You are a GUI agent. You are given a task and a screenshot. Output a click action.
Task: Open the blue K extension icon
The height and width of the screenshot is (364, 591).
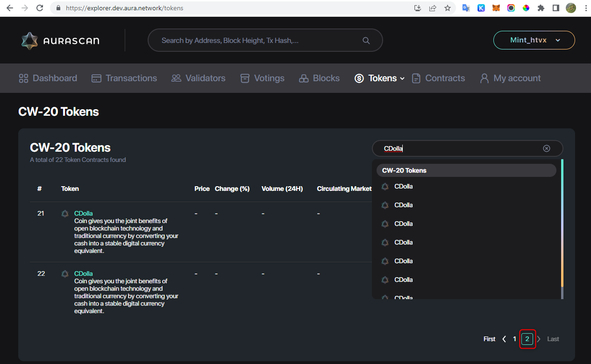pos(481,8)
